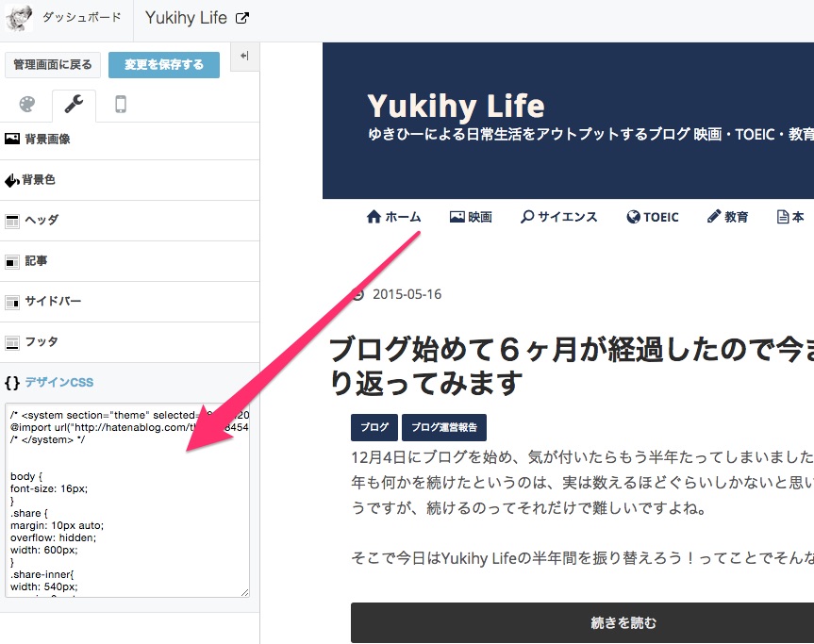814x644 pixels.
Task: Open the smartphone design tab
Action: 121,105
